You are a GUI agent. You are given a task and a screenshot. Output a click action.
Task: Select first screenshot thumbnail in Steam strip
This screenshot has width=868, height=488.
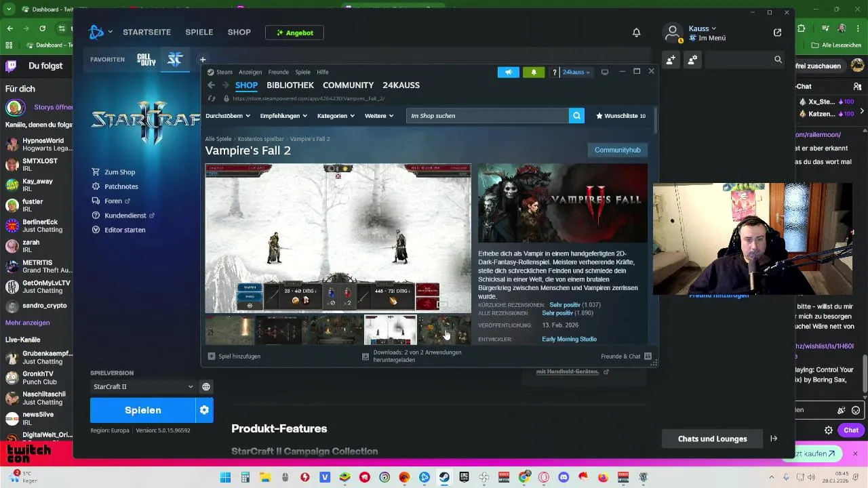tap(230, 329)
